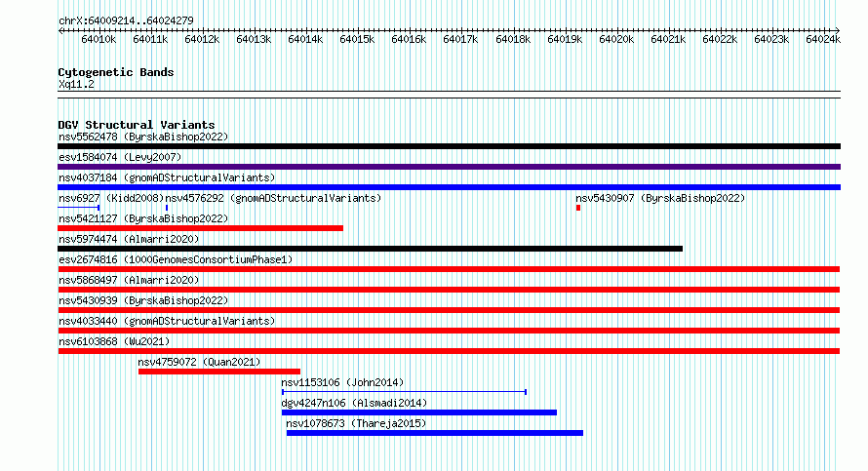This screenshot has width=868, height=471.
Task: Click the DGV Structural Variants track title
Action: (137, 125)
